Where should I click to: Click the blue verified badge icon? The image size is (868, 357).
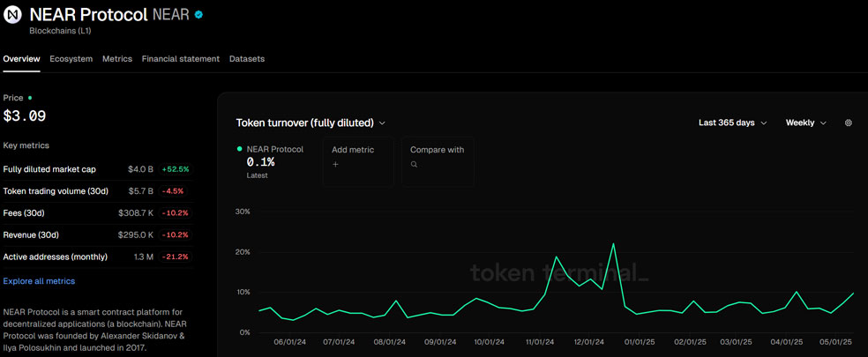coord(198,15)
